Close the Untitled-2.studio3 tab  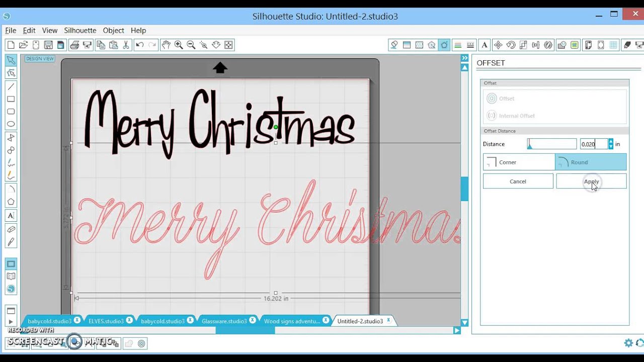click(x=388, y=320)
